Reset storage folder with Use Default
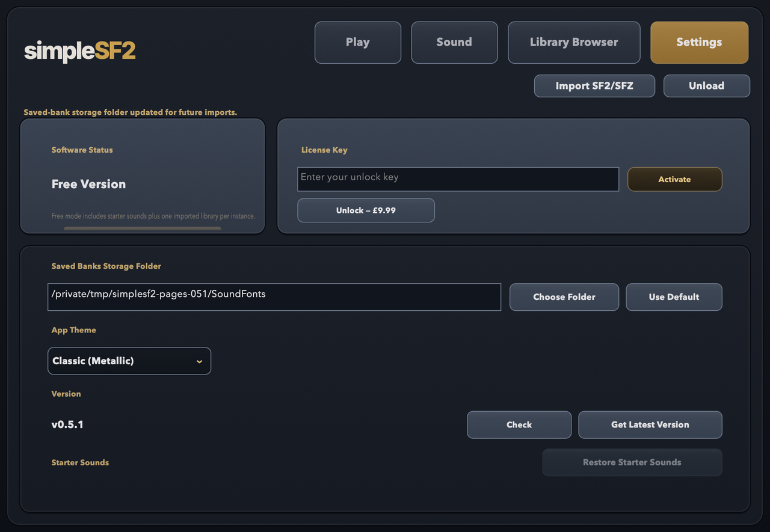Screen dimensions: 770x532 [x=674, y=297]
